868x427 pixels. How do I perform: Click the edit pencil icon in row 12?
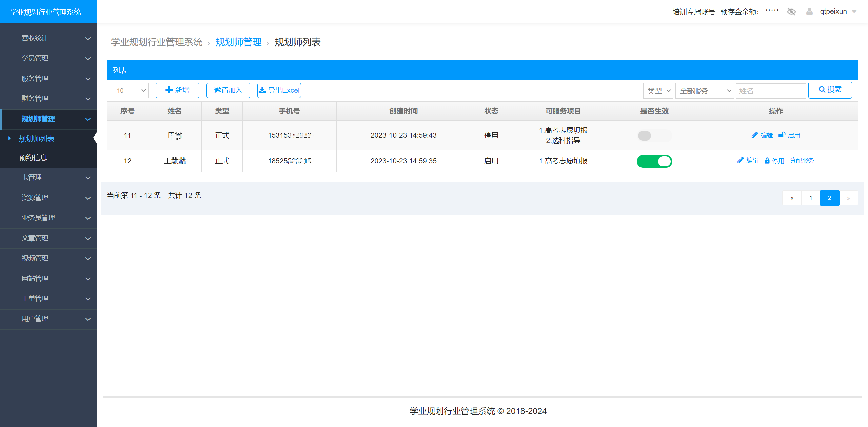741,160
